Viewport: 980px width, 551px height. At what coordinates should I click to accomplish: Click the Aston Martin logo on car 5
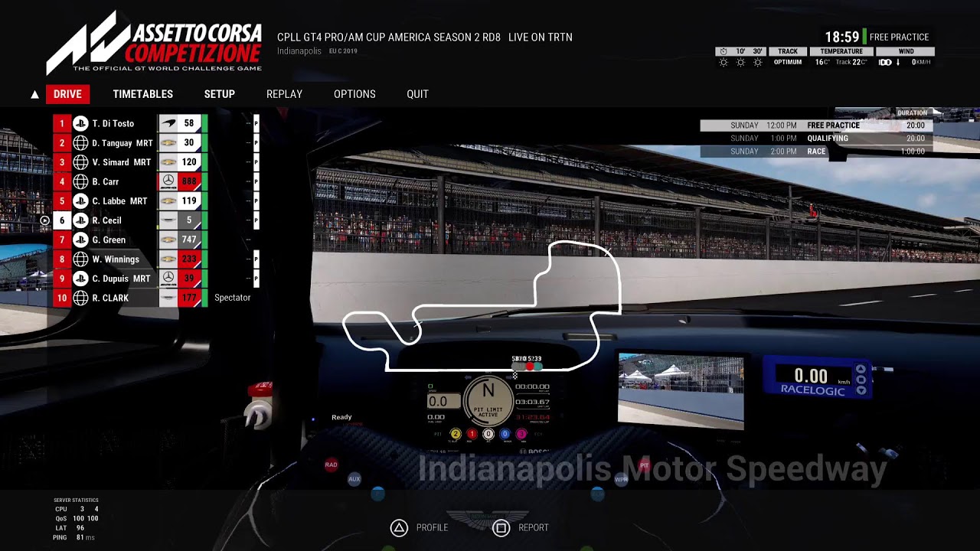(168, 220)
